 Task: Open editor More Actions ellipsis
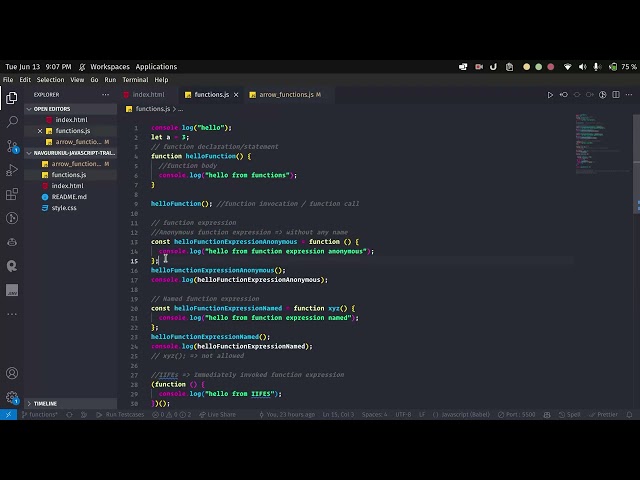tap(629, 95)
